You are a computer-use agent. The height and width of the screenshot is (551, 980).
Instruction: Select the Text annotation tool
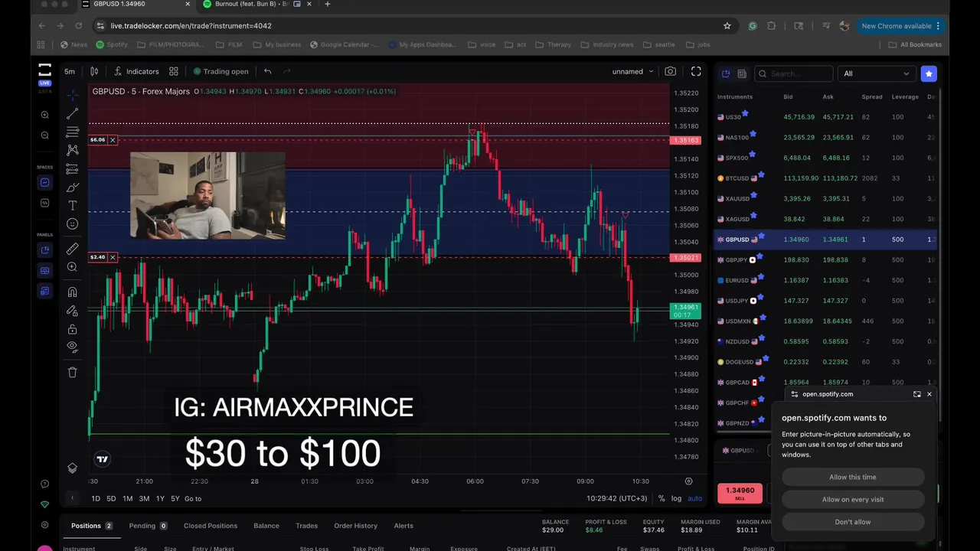tap(72, 206)
